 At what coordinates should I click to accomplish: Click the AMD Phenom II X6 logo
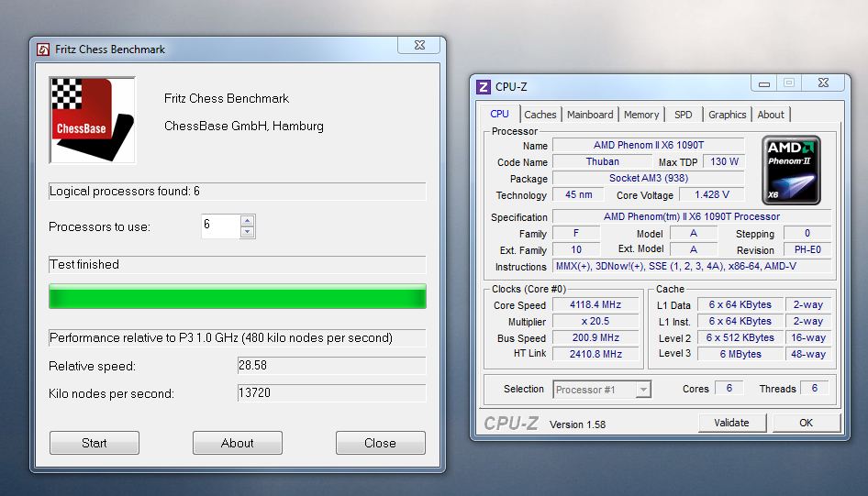(791, 171)
